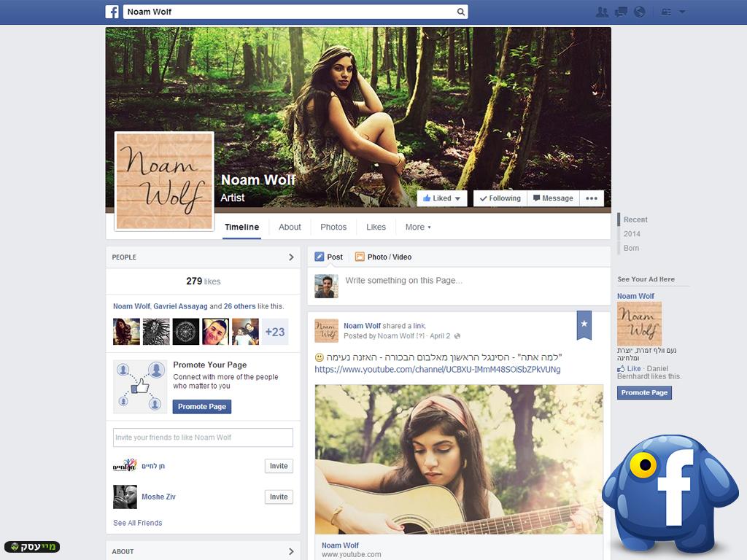Expand the PEOPLE section chevron

point(291,257)
